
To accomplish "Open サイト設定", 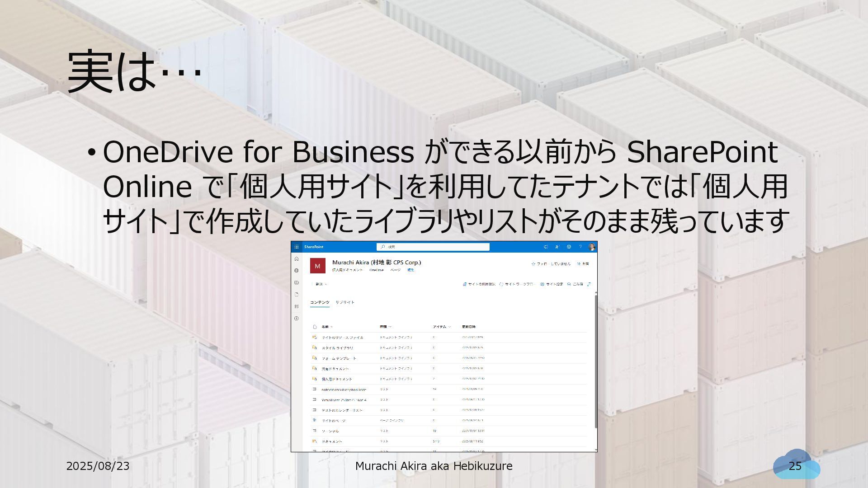I will (x=552, y=284).
